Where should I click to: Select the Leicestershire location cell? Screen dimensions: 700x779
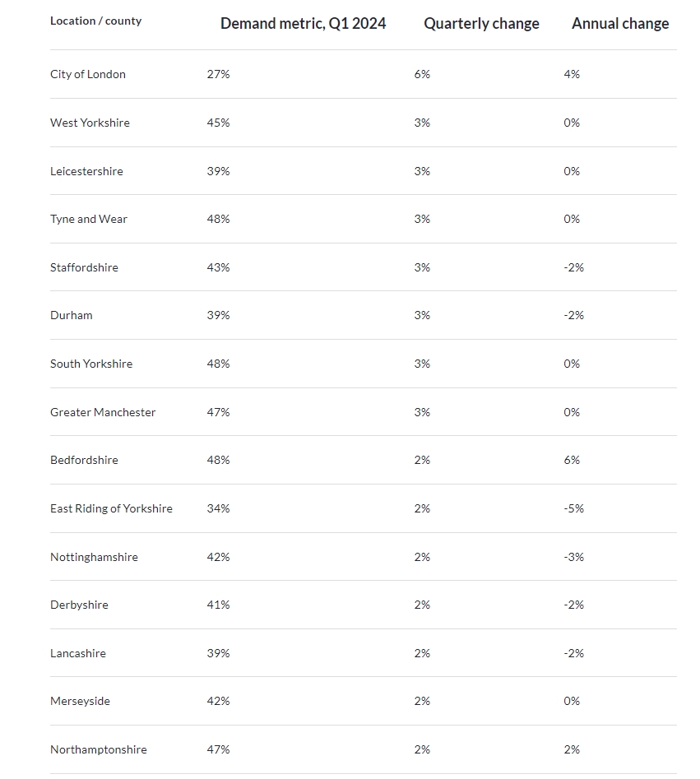click(86, 171)
